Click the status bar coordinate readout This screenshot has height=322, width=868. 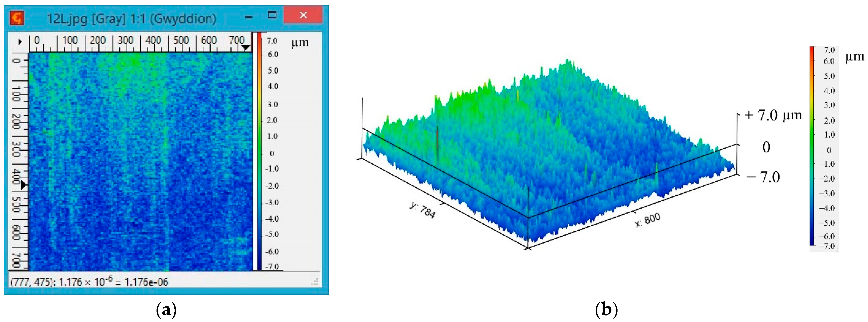point(89,282)
